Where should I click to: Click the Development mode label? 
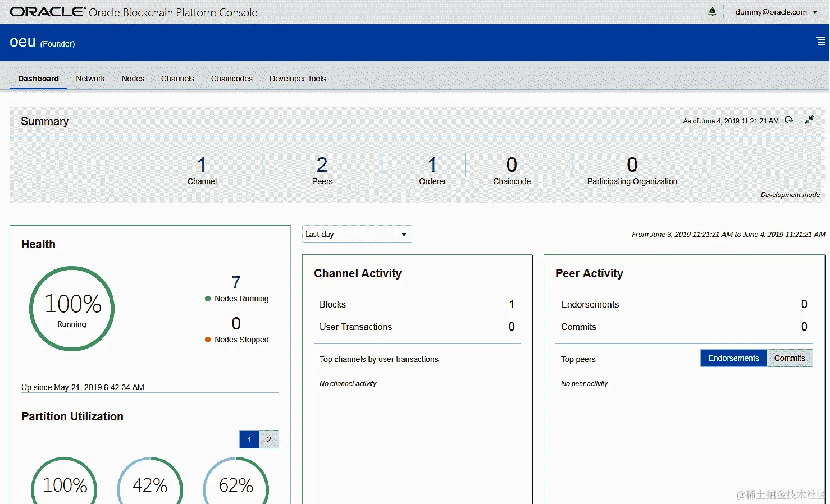[790, 195]
